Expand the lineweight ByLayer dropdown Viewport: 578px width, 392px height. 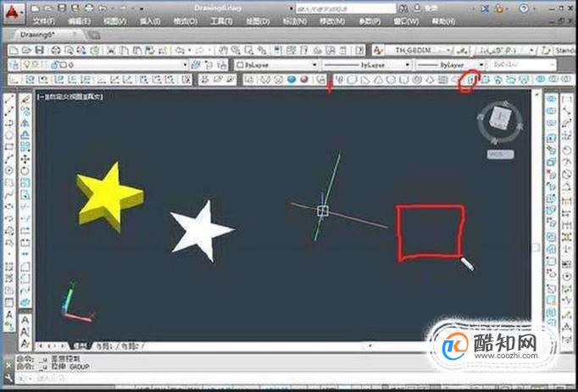pyautogui.click(x=481, y=65)
